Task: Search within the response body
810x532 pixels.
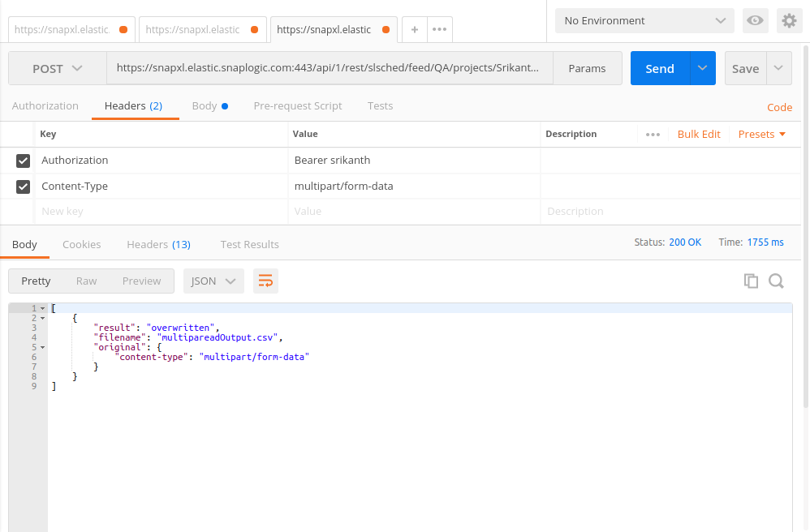Action: click(x=776, y=281)
